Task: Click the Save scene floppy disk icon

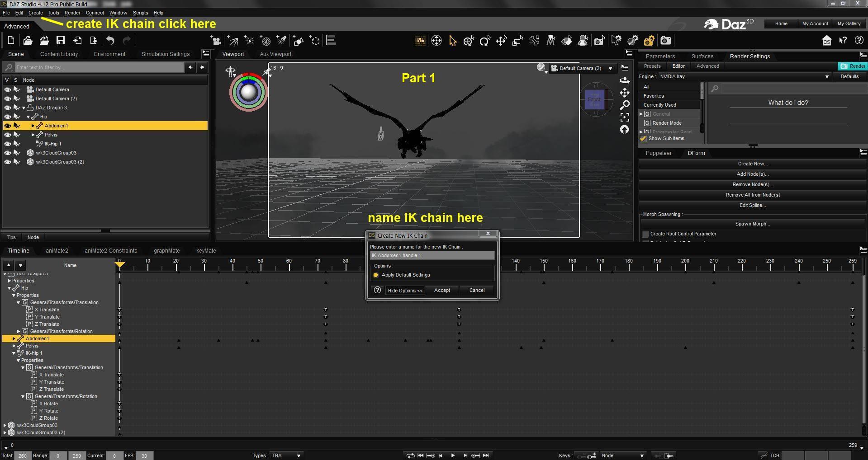Action: (60, 41)
